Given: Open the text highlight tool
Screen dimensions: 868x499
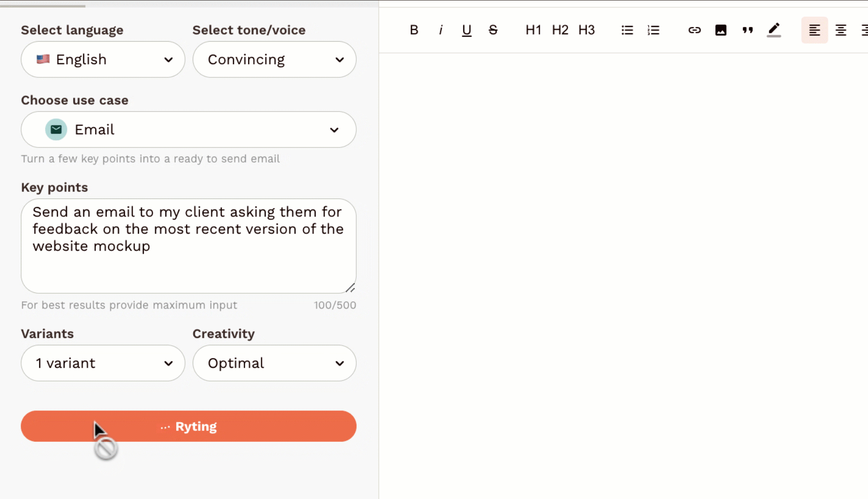Looking at the screenshot, I should tap(774, 30).
